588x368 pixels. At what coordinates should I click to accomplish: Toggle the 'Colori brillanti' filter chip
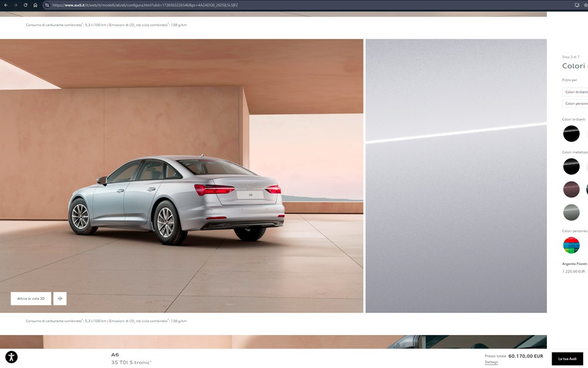click(x=575, y=92)
